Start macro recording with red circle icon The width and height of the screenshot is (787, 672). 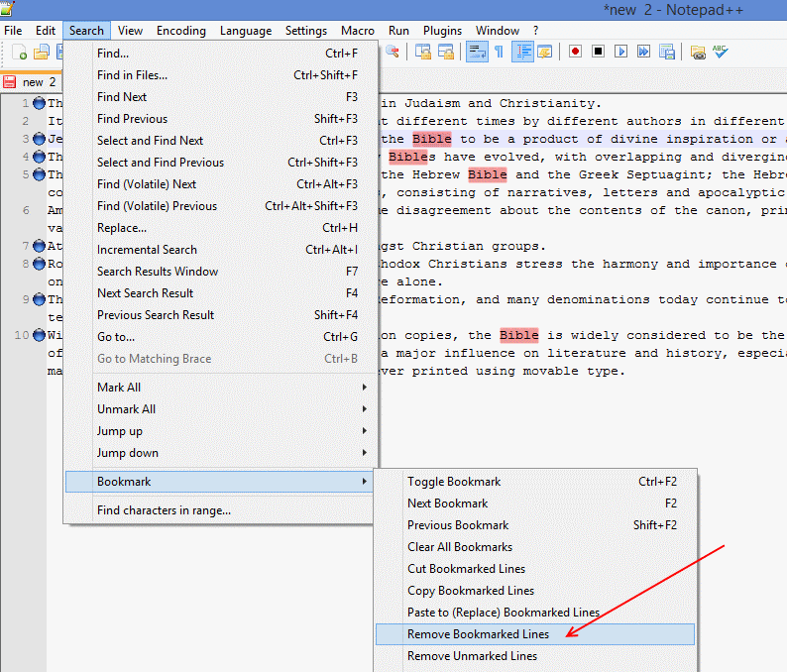click(x=575, y=52)
